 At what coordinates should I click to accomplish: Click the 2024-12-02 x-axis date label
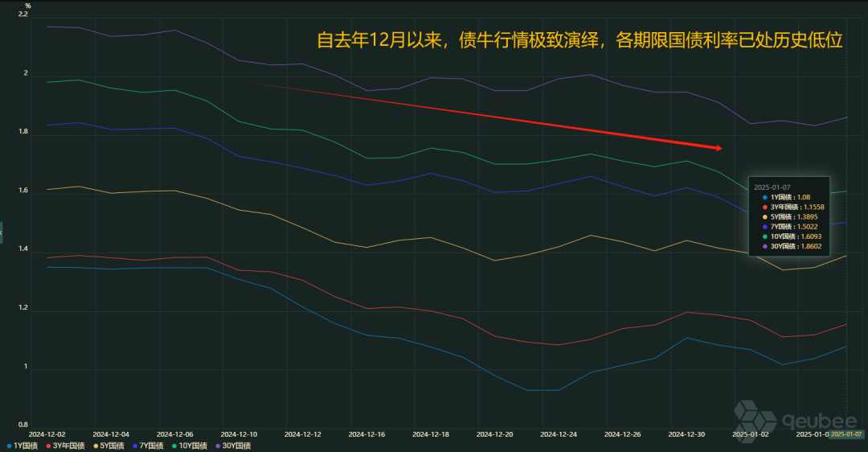tap(47, 434)
